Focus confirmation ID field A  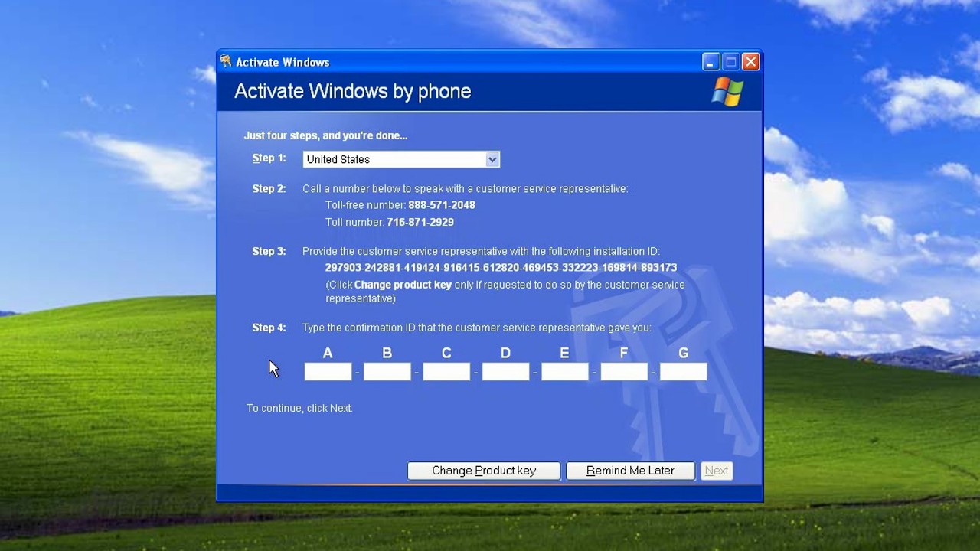pyautogui.click(x=328, y=371)
